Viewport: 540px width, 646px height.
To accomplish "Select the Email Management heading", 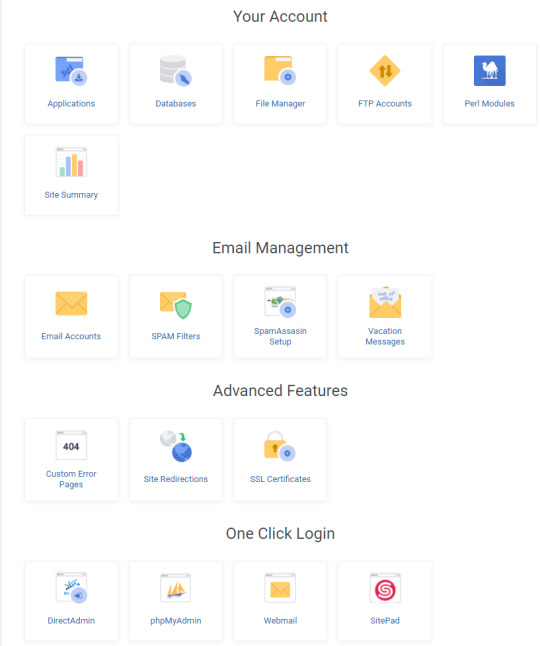I will pyautogui.click(x=280, y=248).
